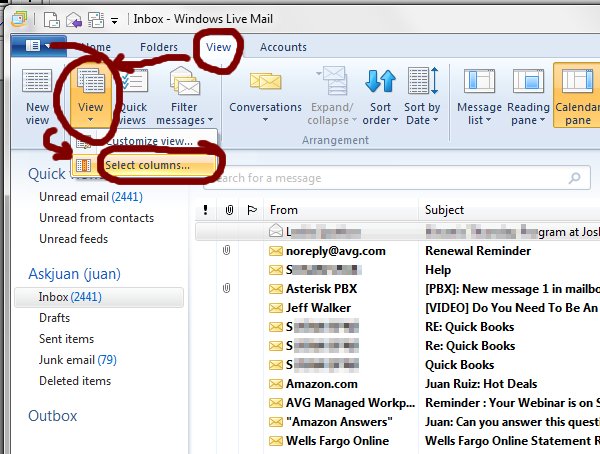Click attachment paperclip on Asterisk PBX row
This screenshot has height=454, width=600.
pyautogui.click(x=227, y=288)
